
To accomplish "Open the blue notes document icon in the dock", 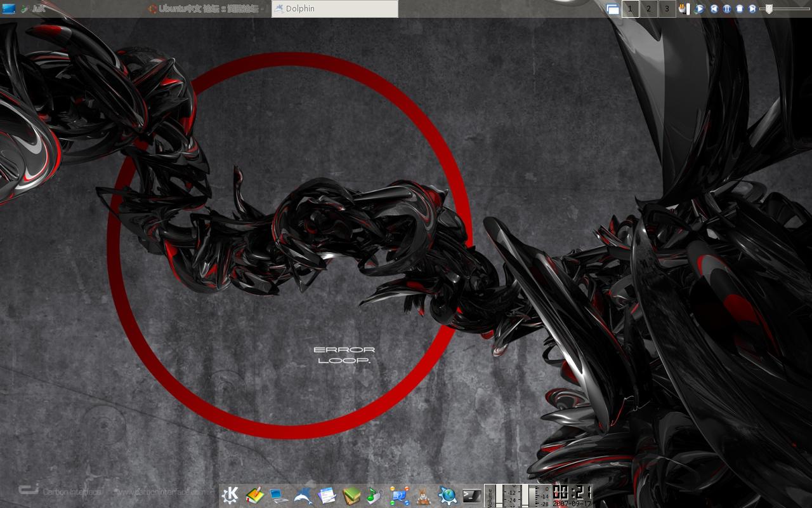I will (x=327, y=495).
